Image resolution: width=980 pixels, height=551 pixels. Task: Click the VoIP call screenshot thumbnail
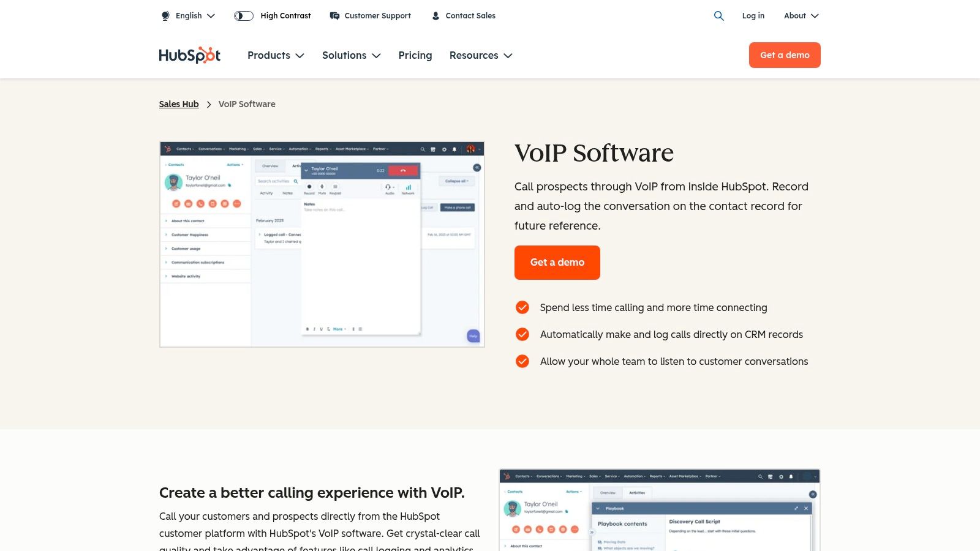point(322,244)
